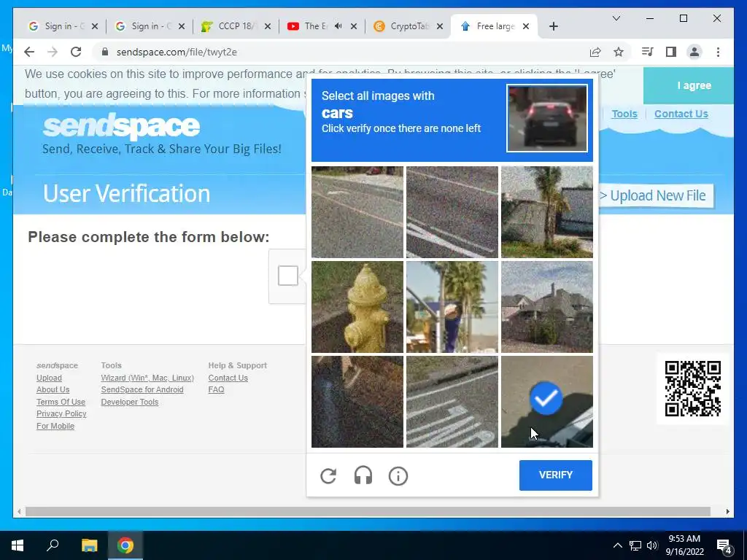
Task: Open a new browser tab
Action: click(553, 26)
